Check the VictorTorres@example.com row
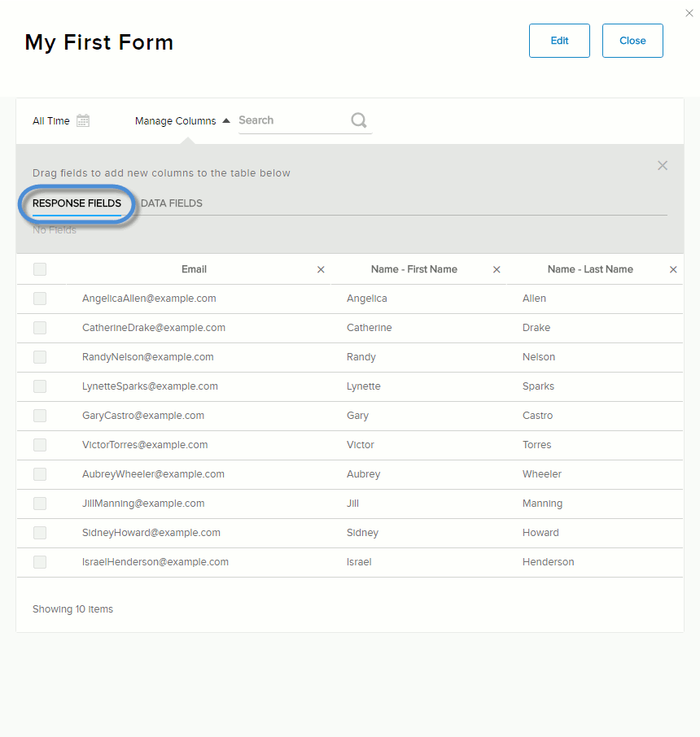 tap(40, 445)
